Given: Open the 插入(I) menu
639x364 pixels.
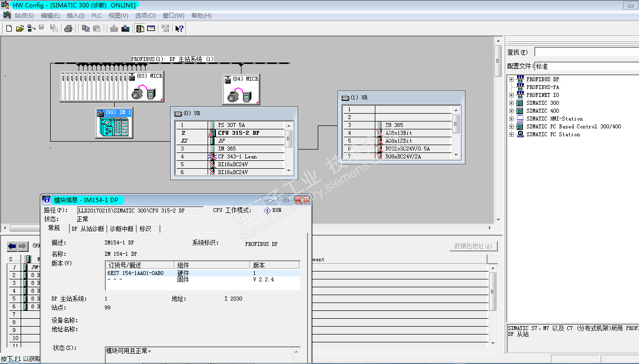Looking at the screenshot, I should (76, 16).
